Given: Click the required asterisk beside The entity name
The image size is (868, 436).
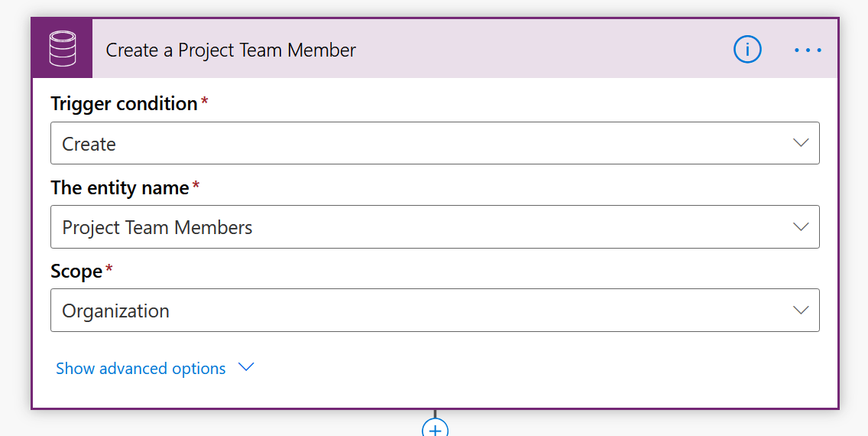Looking at the screenshot, I should click(x=196, y=187).
